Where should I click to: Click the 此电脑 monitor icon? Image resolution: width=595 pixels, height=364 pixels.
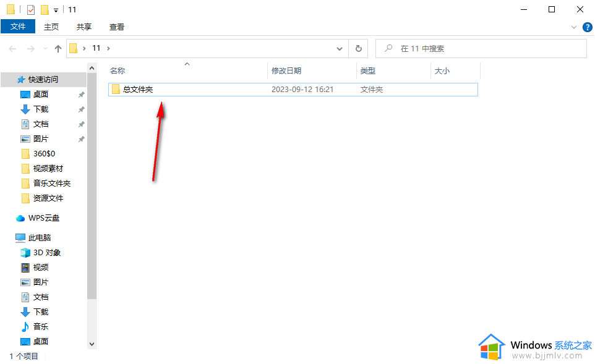(20, 238)
